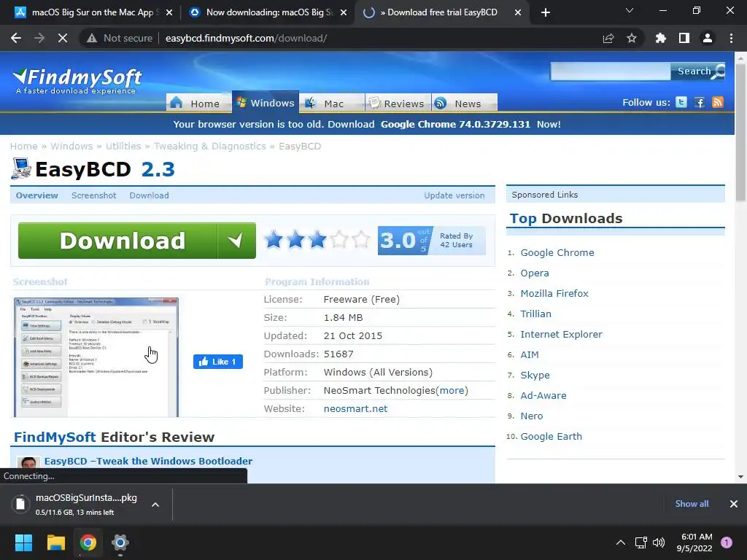Viewport: 747px width, 560px height.
Task: Show hidden system tray icons
Action: [x=620, y=542]
